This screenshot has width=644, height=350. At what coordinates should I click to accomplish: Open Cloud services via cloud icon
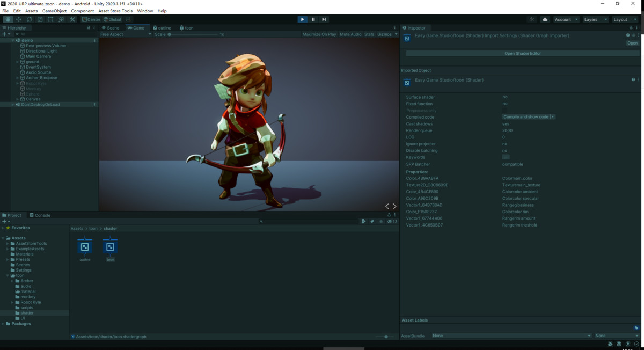point(545,19)
